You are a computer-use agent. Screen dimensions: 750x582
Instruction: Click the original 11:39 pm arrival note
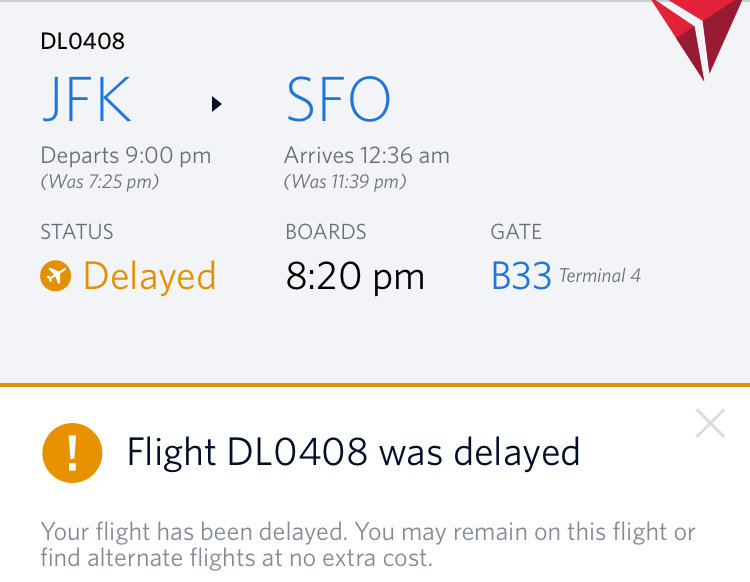tap(345, 182)
